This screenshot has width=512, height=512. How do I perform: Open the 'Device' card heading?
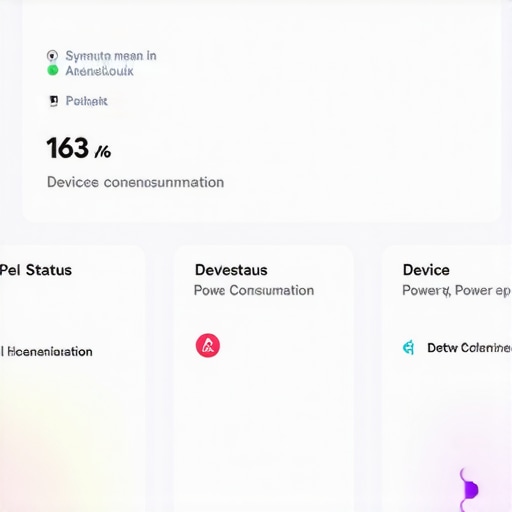426,270
